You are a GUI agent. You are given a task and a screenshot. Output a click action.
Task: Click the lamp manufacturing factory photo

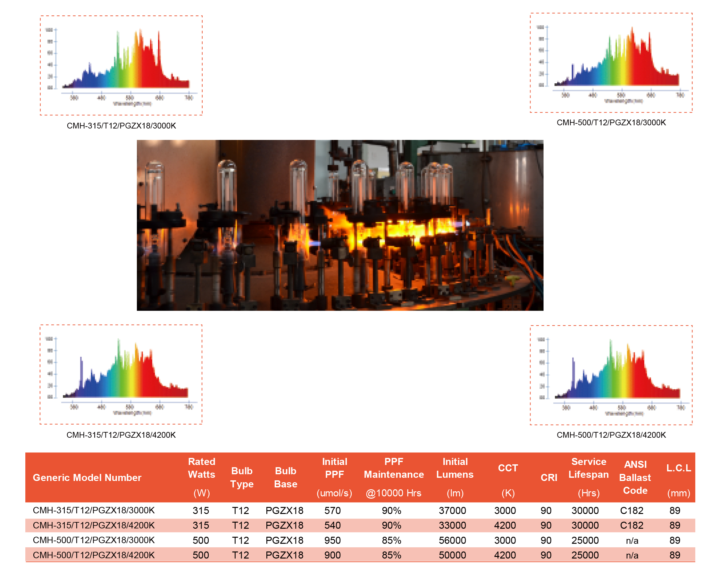coord(339,225)
